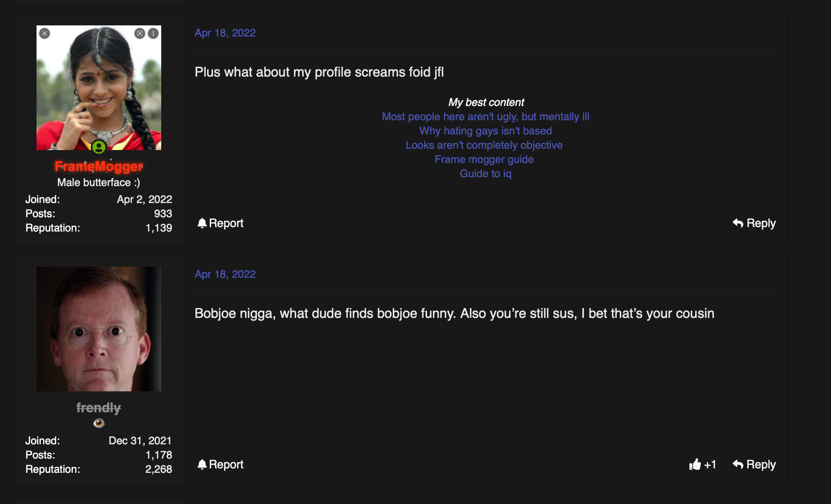This screenshot has height=504, width=831.
Task: Open FrameMogger username profile link
Action: [99, 166]
